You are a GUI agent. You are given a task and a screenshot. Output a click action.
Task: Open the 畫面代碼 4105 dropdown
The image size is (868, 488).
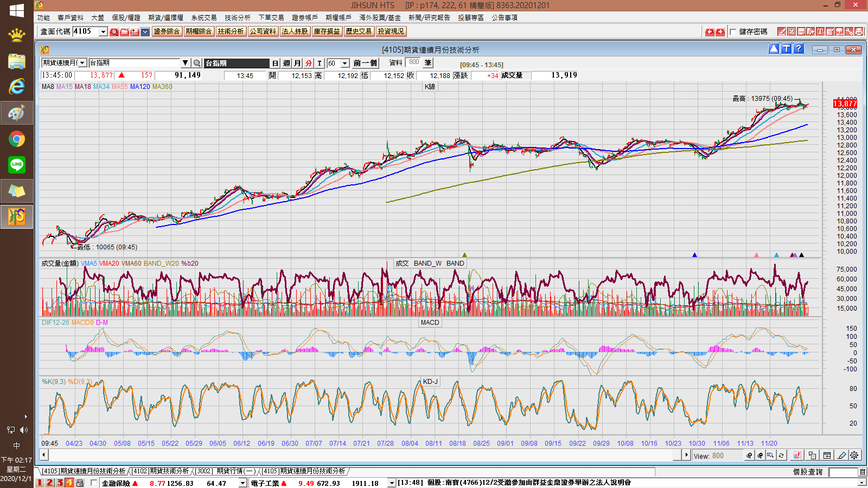pyautogui.click(x=103, y=31)
